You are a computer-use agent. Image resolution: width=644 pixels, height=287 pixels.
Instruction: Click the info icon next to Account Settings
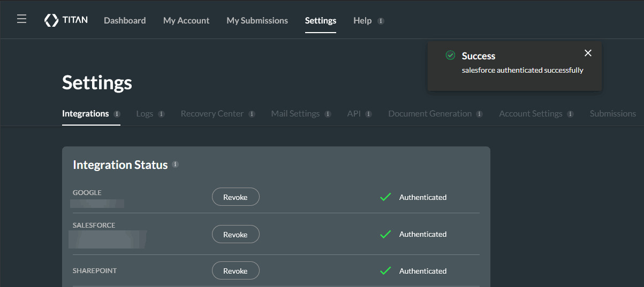pyautogui.click(x=570, y=114)
